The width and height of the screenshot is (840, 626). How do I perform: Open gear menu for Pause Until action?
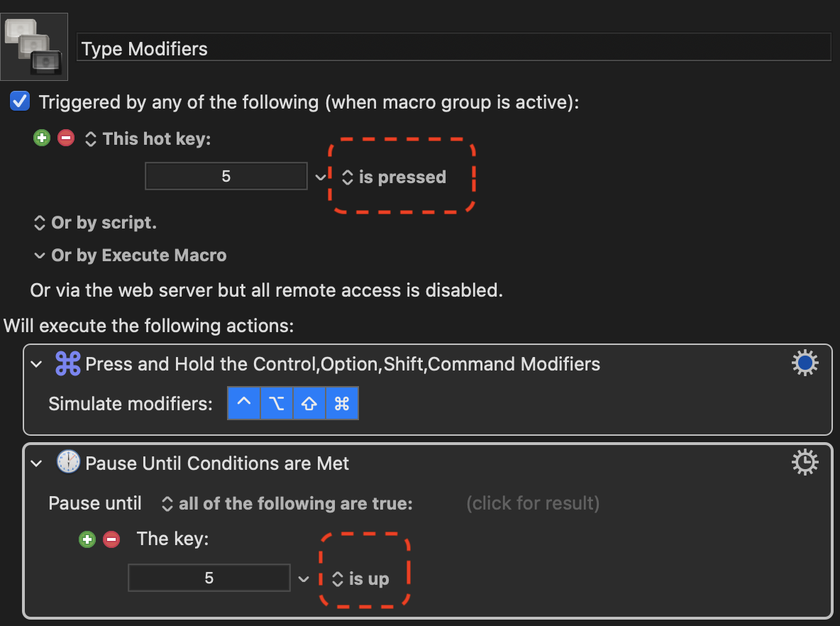tap(805, 463)
